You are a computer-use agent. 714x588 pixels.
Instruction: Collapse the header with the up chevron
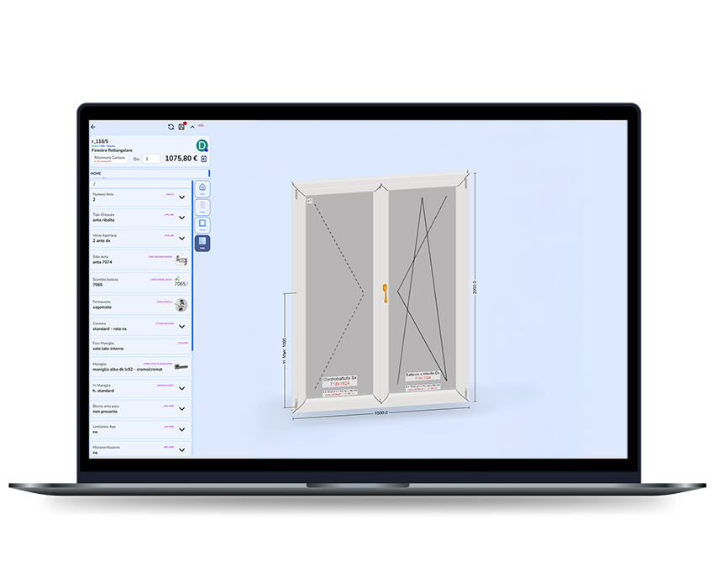pos(192,127)
